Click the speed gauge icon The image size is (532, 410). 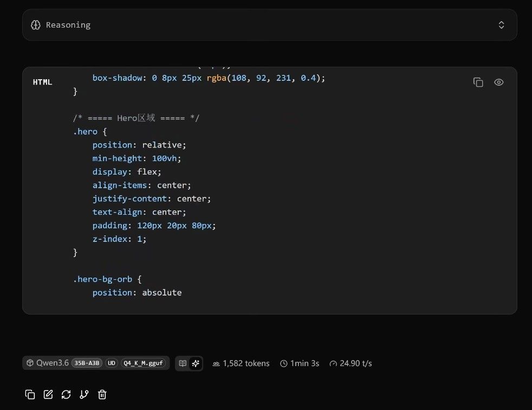click(x=333, y=364)
